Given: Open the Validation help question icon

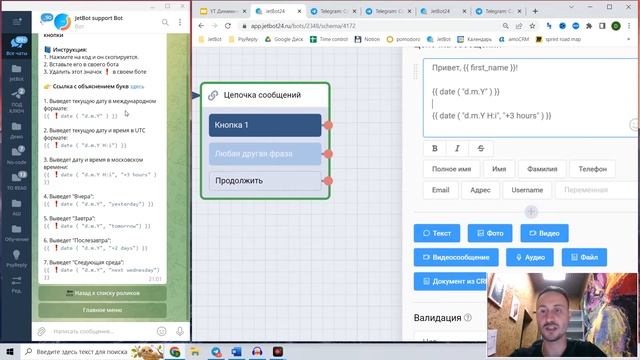Looking at the screenshot, I should (x=468, y=317).
